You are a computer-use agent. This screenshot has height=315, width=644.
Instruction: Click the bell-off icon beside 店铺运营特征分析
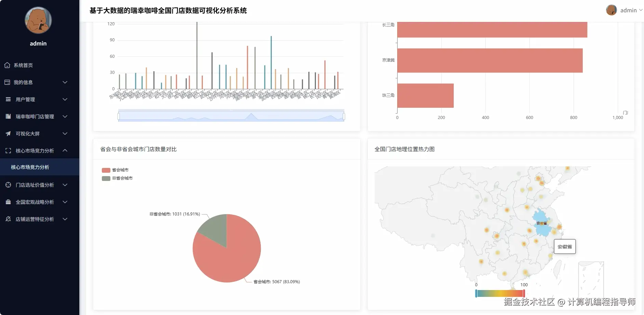8,219
